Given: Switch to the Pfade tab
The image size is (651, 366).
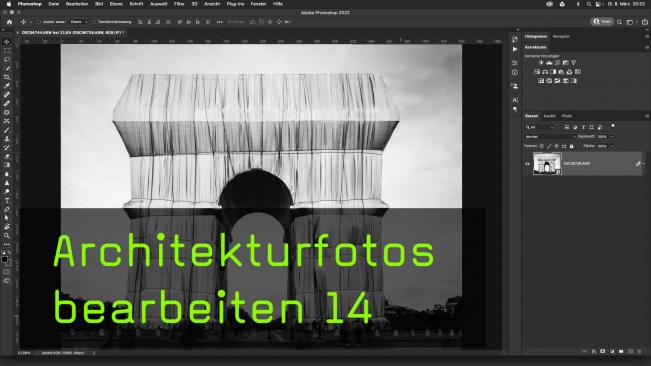Looking at the screenshot, I should pos(567,116).
